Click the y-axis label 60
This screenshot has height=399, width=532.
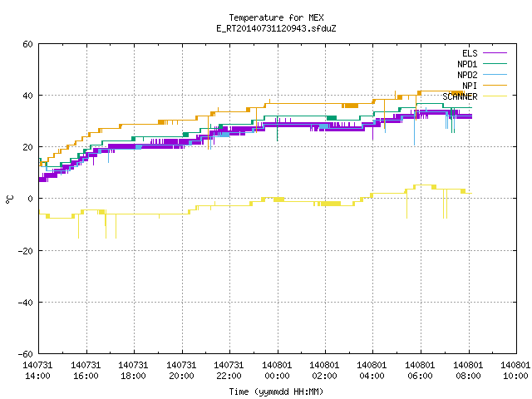[27, 44]
